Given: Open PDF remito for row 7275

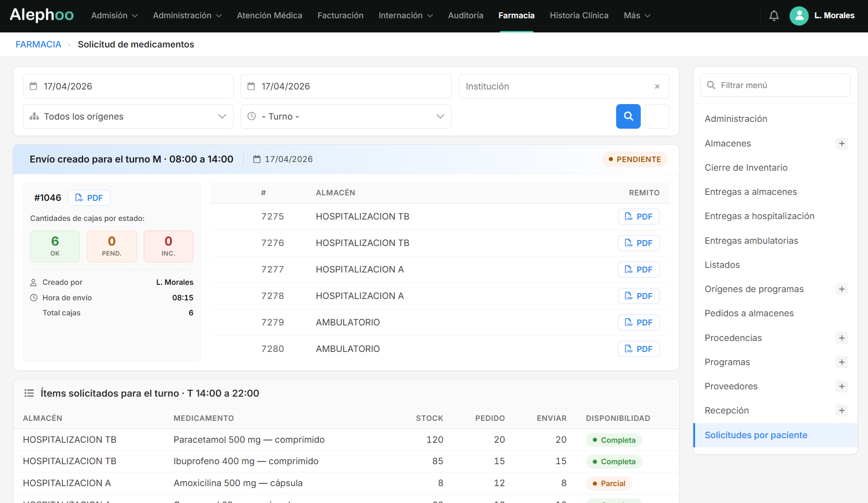Looking at the screenshot, I should point(638,217).
